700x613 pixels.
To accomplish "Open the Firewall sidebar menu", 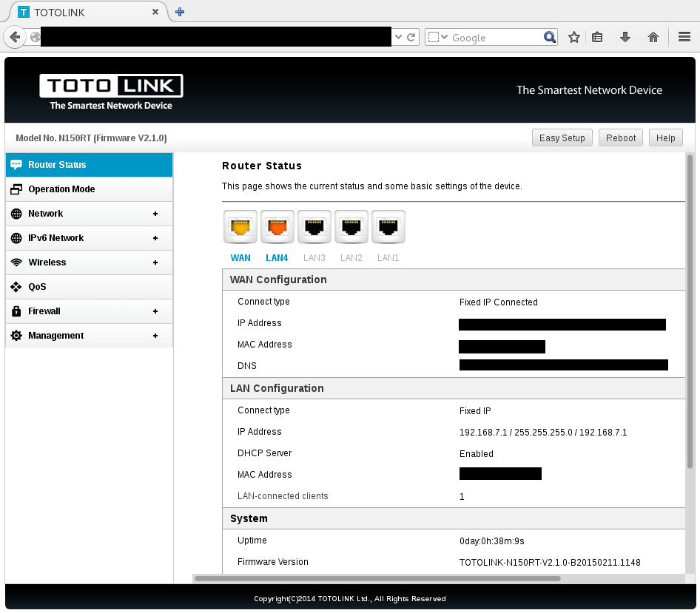I will (x=90, y=311).
